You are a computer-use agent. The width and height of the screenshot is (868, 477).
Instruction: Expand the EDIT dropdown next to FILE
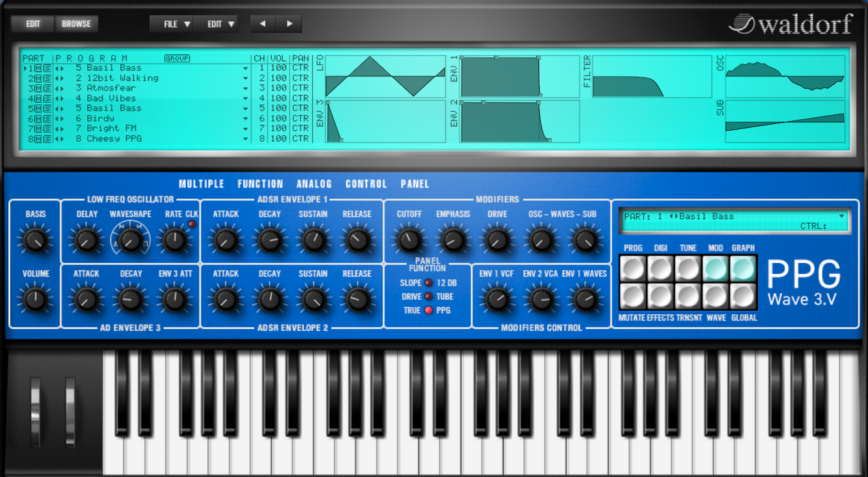[217, 24]
